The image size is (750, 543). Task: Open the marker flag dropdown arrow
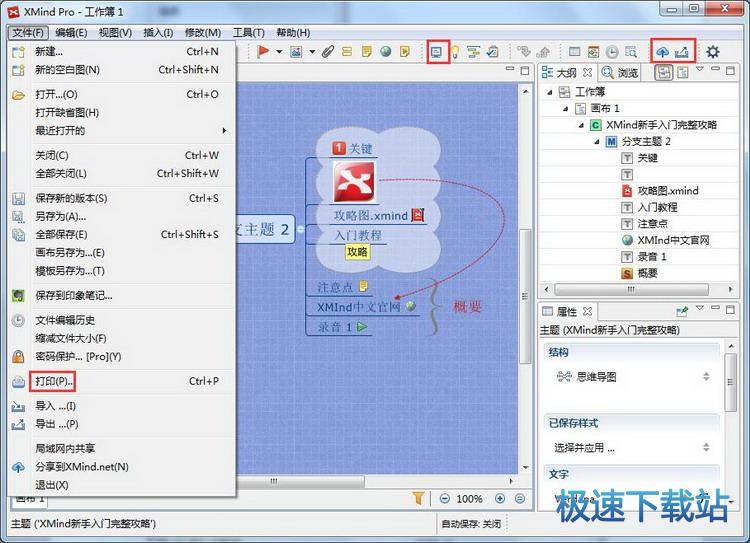(279, 52)
